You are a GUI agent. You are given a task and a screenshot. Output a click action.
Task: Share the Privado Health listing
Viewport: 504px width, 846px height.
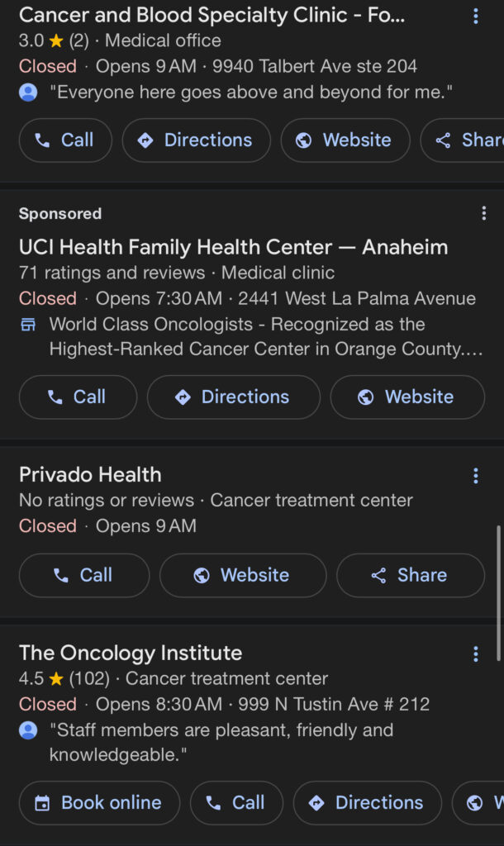(410, 575)
